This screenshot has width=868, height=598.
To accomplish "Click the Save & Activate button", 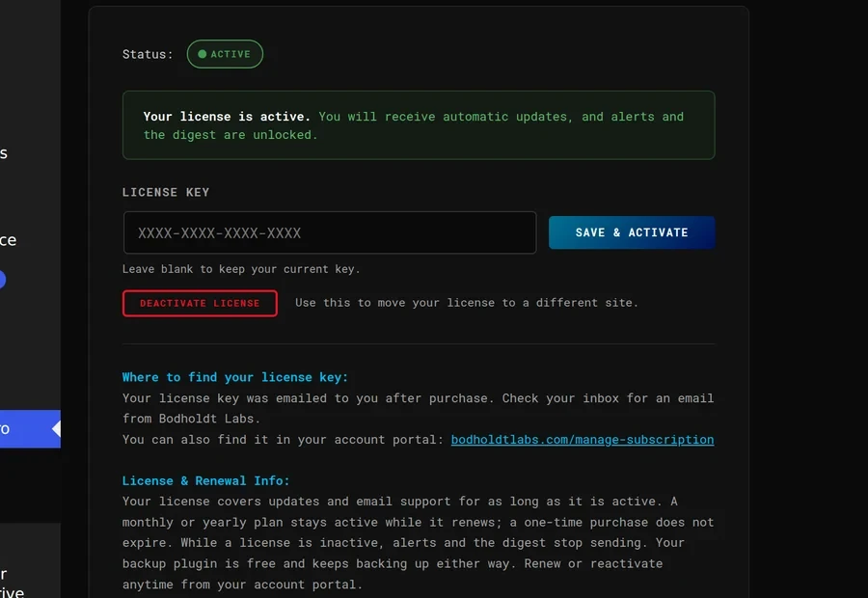I will 632,232.
